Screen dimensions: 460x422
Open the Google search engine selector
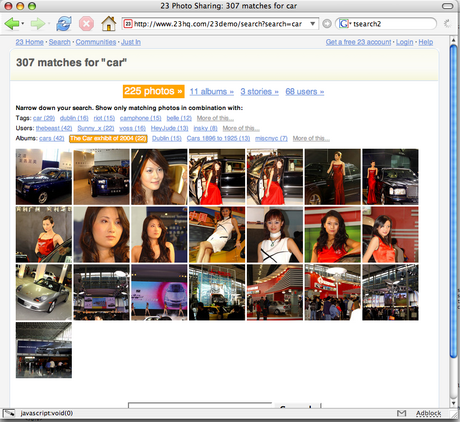coord(345,24)
